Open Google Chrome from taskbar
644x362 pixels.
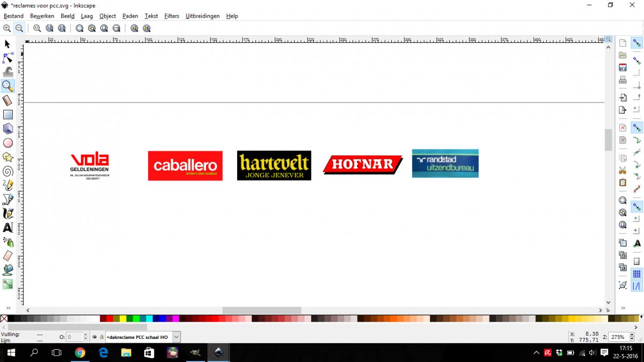[x=80, y=352]
